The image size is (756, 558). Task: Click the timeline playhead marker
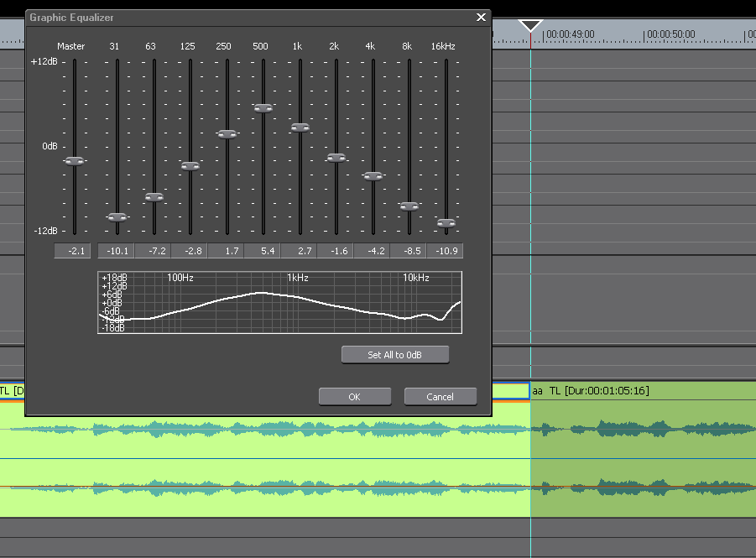point(530,26)
